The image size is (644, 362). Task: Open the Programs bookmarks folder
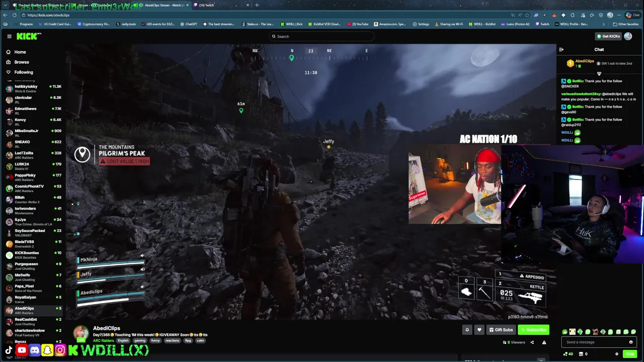(24, 24)
